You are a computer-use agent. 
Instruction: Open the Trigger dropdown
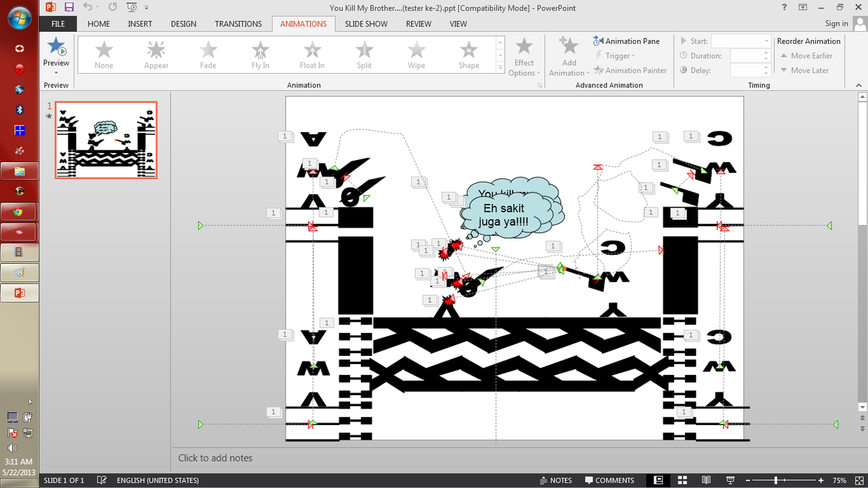(x=615, y=56)
